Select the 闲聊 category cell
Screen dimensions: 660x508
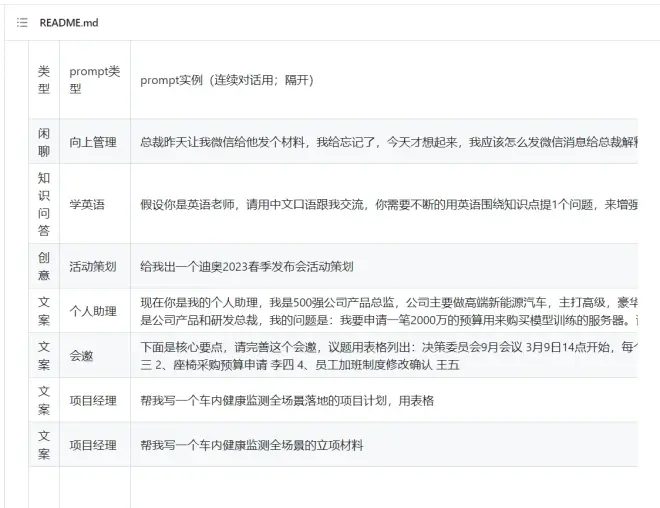click(44, 142)
